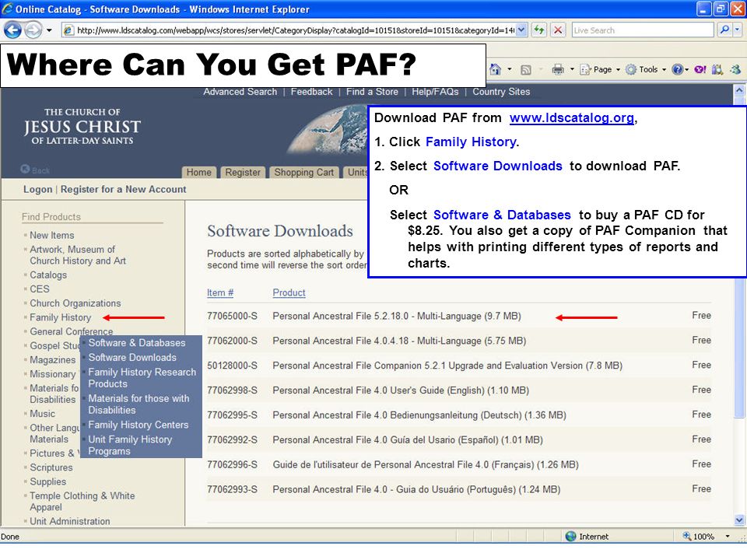Click the browser Forward arrow button
747x560 pixels.
(33, 30)
